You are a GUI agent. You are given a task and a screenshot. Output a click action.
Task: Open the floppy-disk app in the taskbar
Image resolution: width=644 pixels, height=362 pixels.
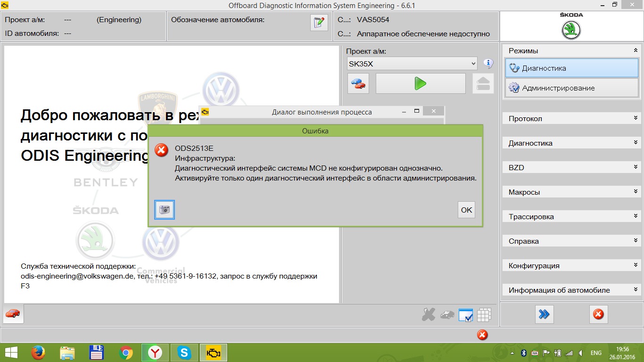[97, 353]
